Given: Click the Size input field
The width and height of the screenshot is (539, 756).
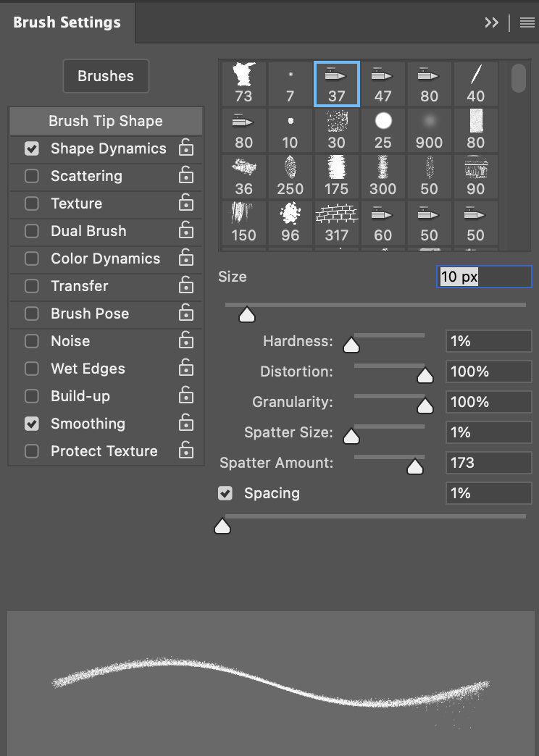Looking at the screenshot, I should [484, 276].
